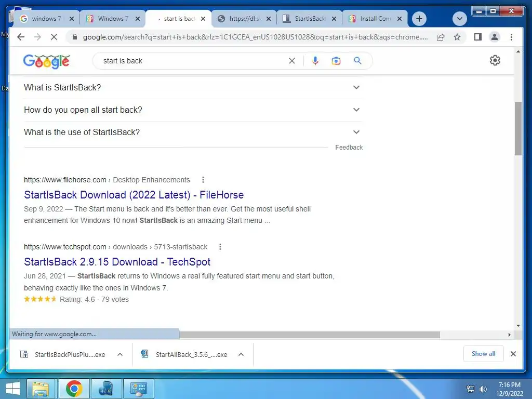Open StartIsBack Download FileHorse result
The height and width of the screenshot is (399, 532).
pyautogui.click(x=134, y=195)
